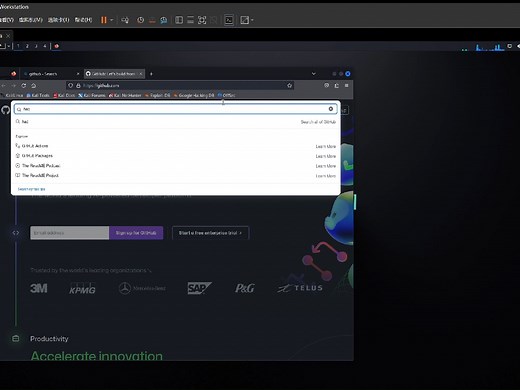Click 'Start a free enterprise trial' button

coord(210,233)
